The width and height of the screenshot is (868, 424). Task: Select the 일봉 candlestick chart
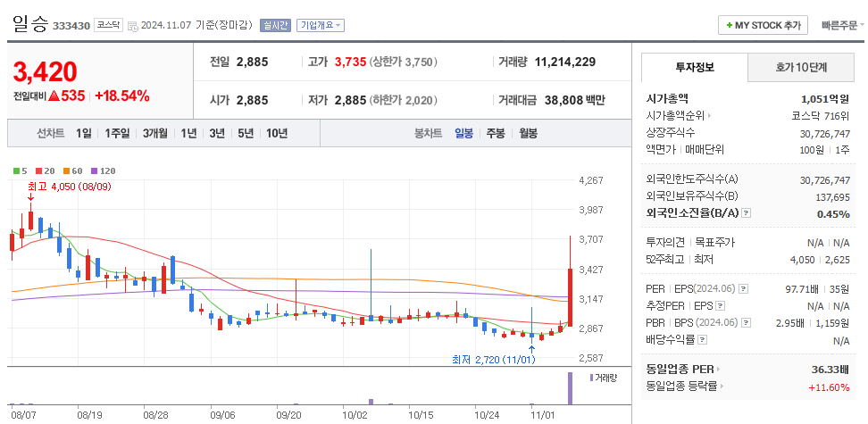coord(463,133)
